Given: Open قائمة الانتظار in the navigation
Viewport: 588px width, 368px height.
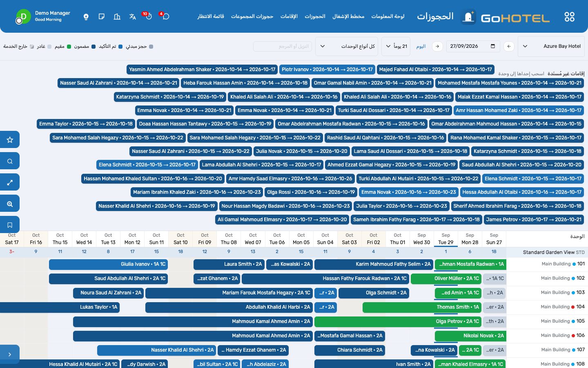Looking at the screenshot, I should point(211,16).
